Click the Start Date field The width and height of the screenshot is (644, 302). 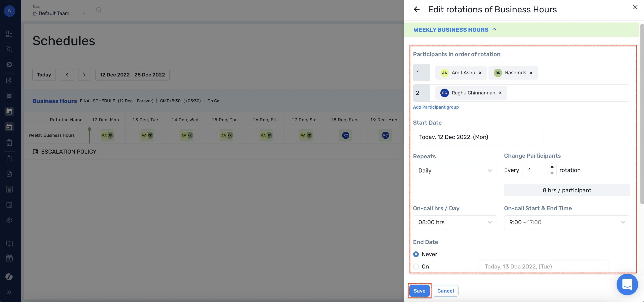478,137
